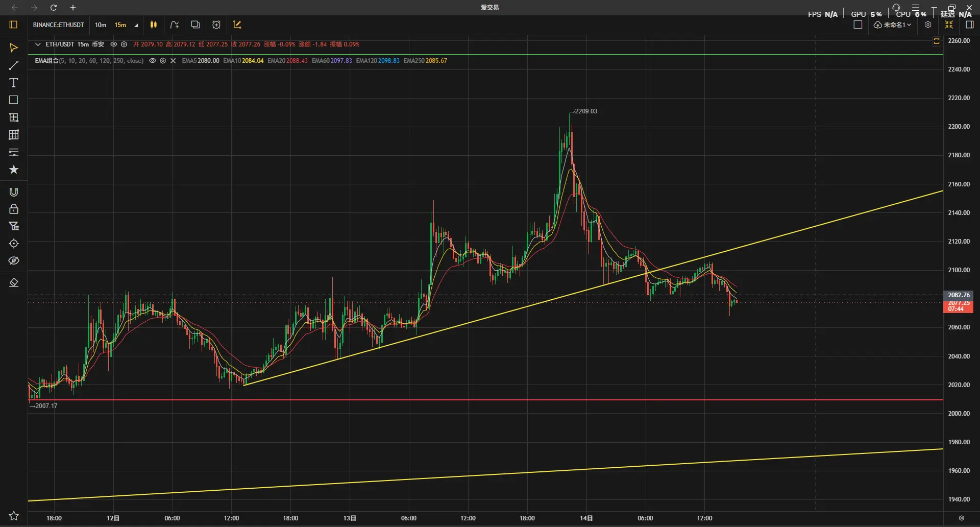Collapse the ETH/USDT legend chevron
This screenshot has width=980, height=527.
38,44
